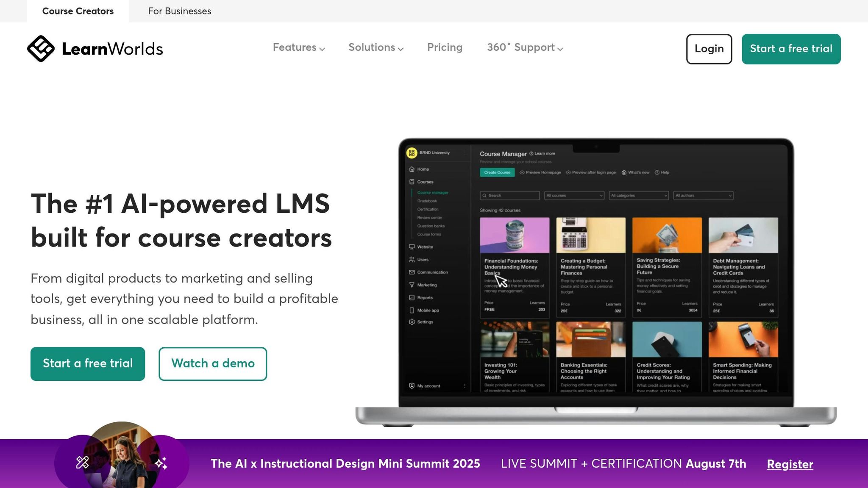868x488 pixels.
Task: Click the Reports chart icon
Action: click(412, 297)
